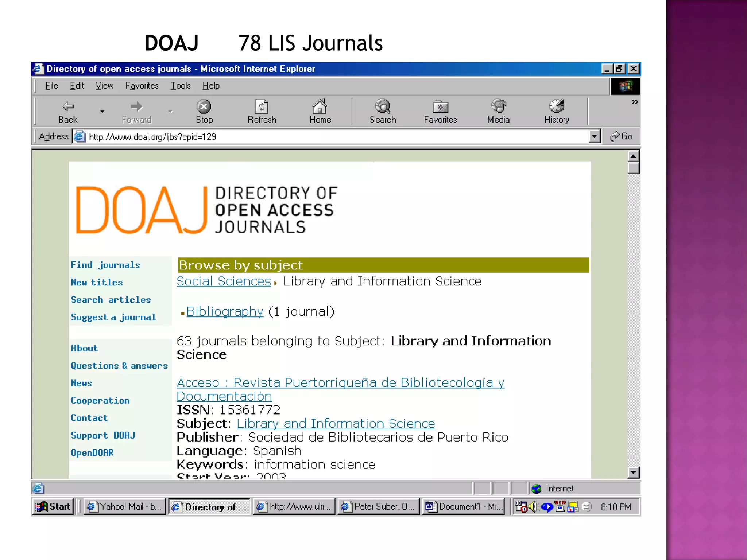Image resolution: width=747 pixels, height=560 pixels.
Task: Open the News sidebar link
Action: pyautogui.click(x=81, y=383)
